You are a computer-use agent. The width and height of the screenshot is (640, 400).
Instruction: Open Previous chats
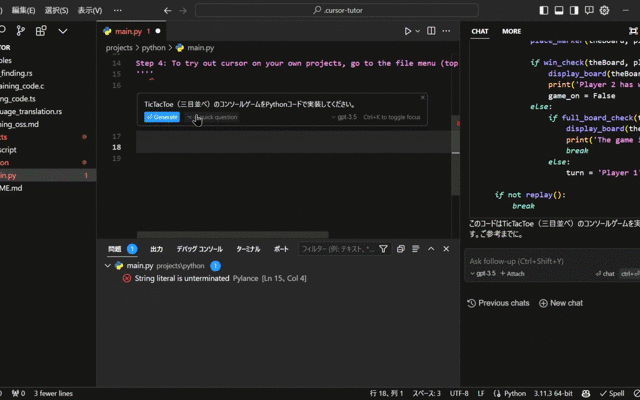(x=498, y=303)
